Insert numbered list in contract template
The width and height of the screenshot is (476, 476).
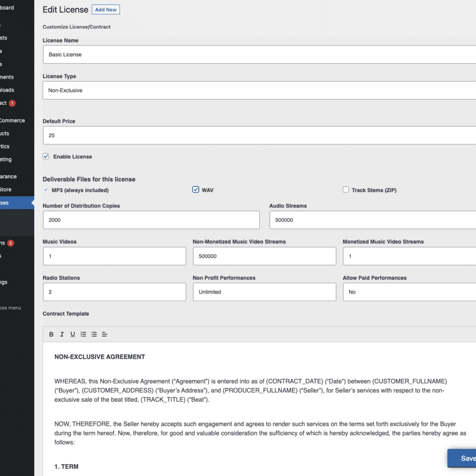(x=83, y=334)
